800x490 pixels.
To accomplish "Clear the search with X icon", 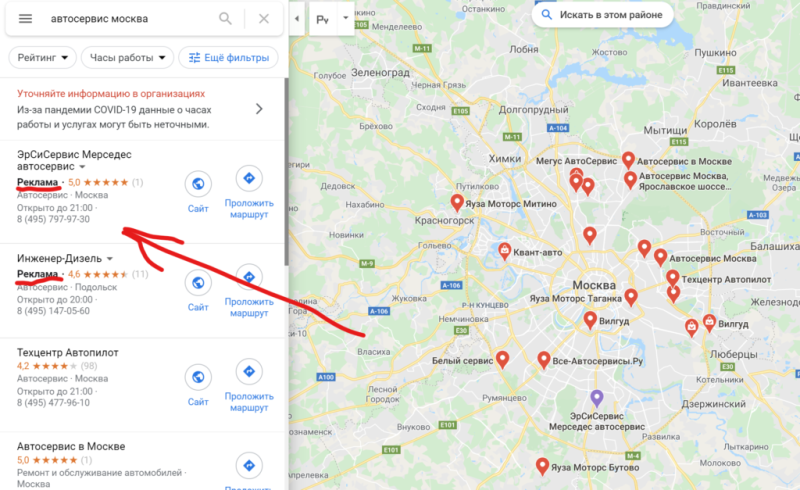I will (264, 19).
